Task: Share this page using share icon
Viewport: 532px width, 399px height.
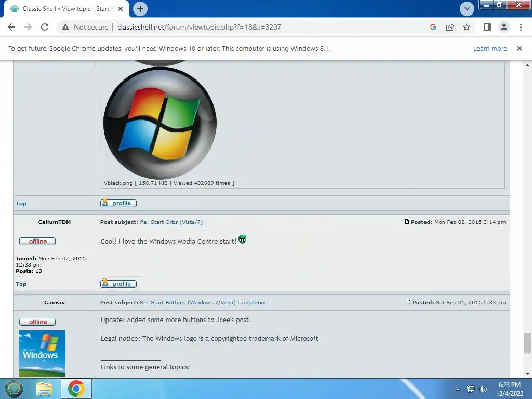Action: (x=450, y=27)
